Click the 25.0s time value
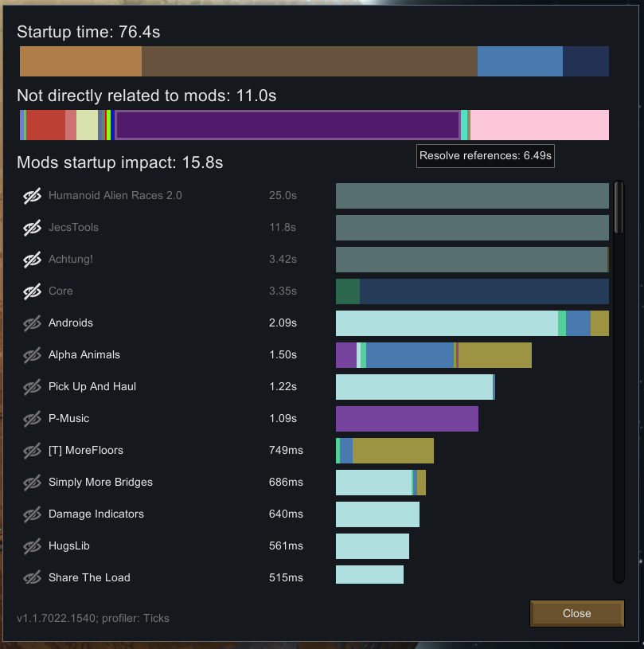This screenshot has height=649, width=644. click(283, 195)
